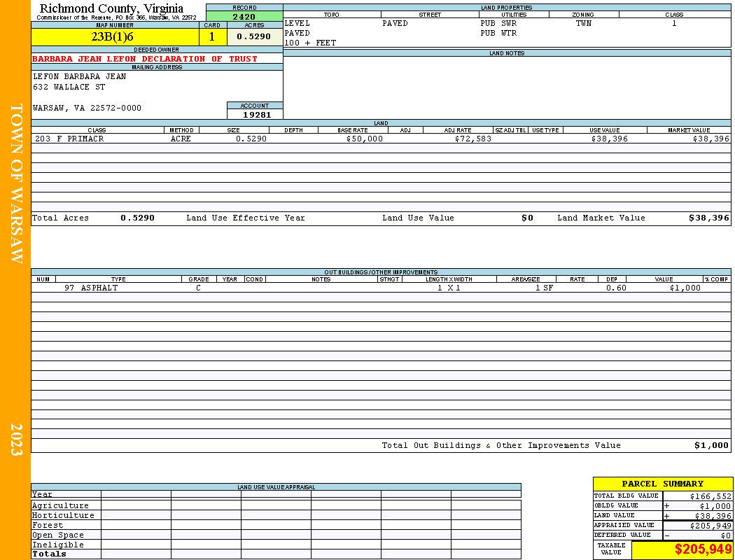Select land class 203 F PRIMACR
The image size is (735, 560).
(x=69, y=139)
